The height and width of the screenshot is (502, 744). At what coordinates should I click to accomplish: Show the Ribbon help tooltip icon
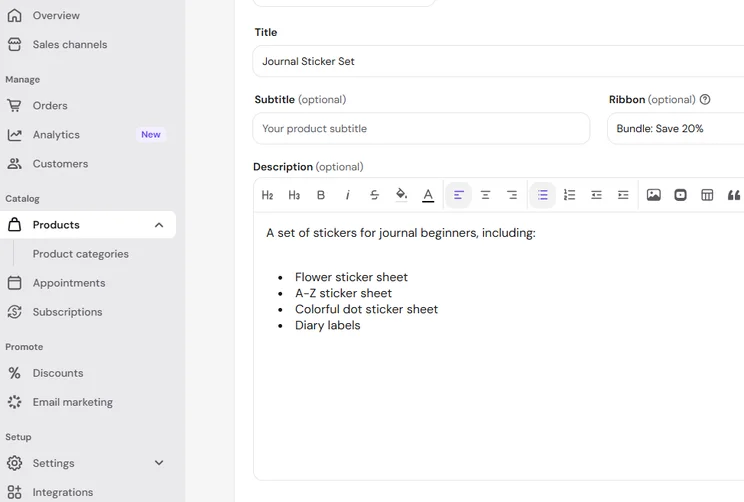(705, 100)
